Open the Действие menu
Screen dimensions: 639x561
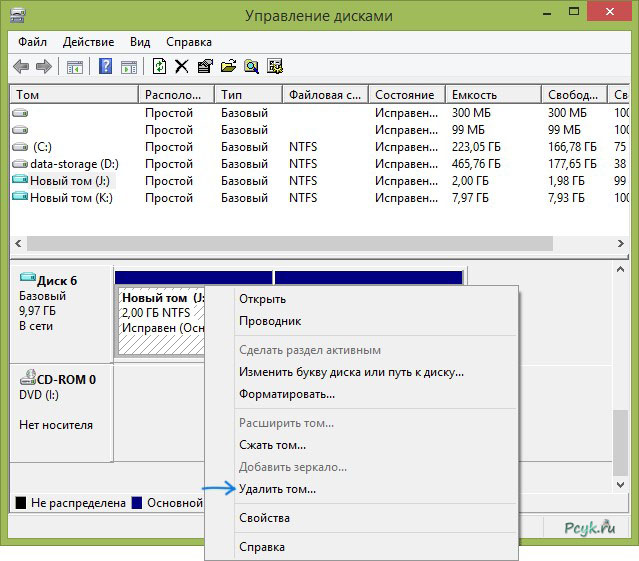[x=88, y=42]
